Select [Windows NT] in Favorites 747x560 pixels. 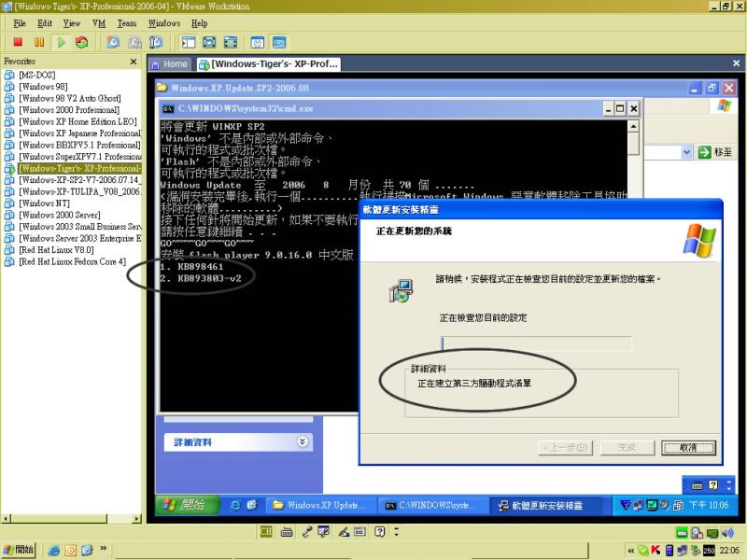click(x=37, y=203)
